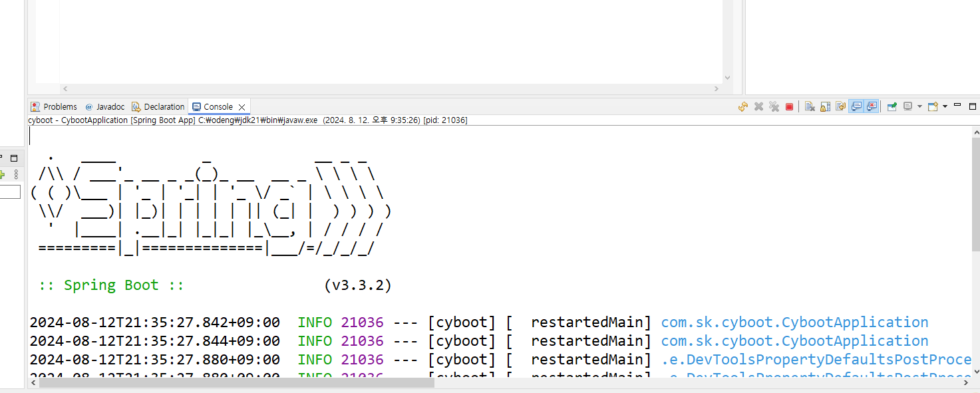Clear the console output
980x393 pixels.
point(810,106)
